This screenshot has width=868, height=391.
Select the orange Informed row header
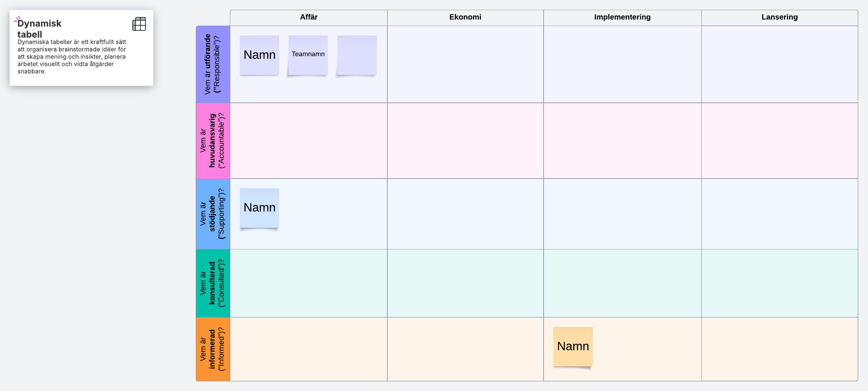pos(213,349)
